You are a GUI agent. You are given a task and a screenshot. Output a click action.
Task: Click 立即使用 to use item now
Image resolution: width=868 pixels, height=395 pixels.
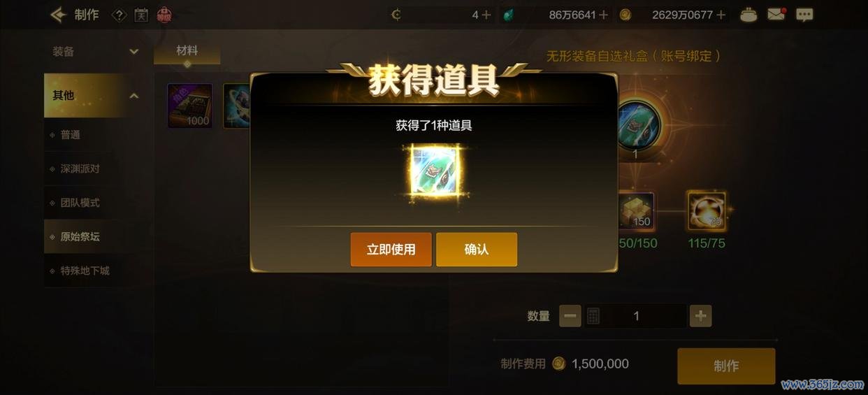[391, 250]
